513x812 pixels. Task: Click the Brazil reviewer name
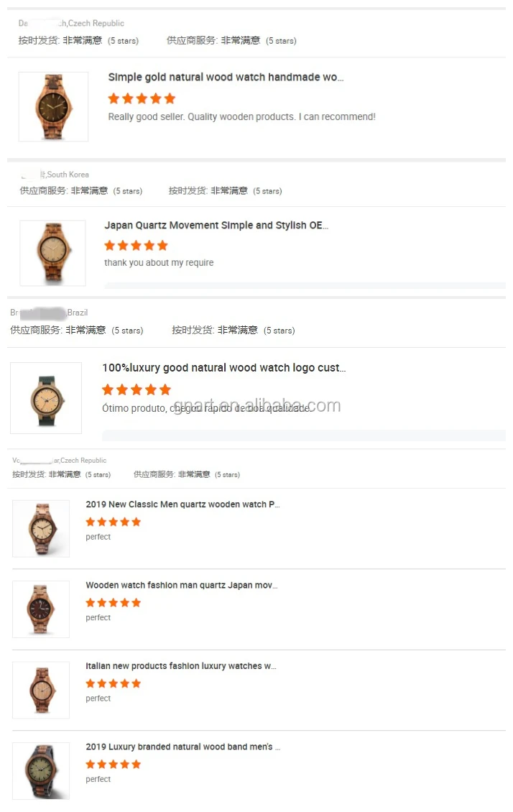tap(49, 313)
